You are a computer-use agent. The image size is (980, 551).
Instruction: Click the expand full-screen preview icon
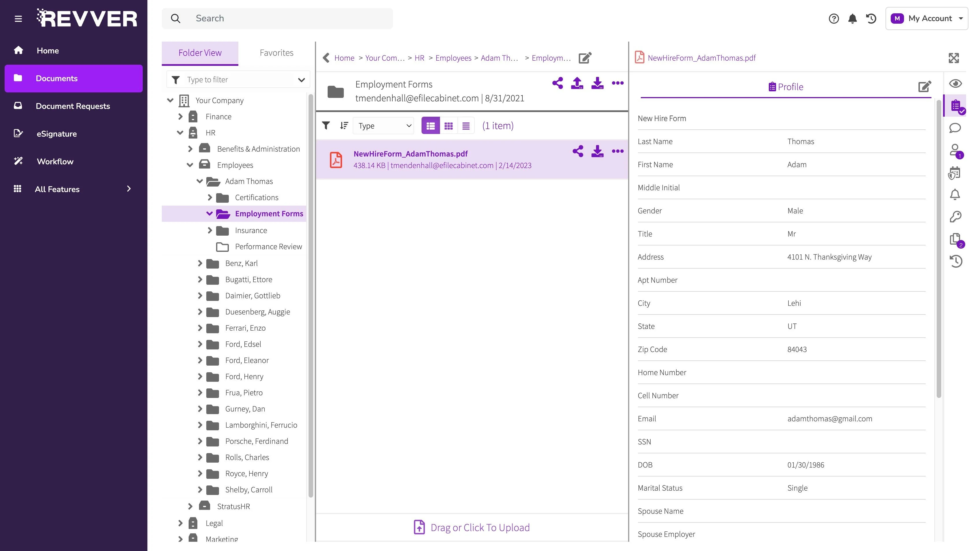point(954,58)
